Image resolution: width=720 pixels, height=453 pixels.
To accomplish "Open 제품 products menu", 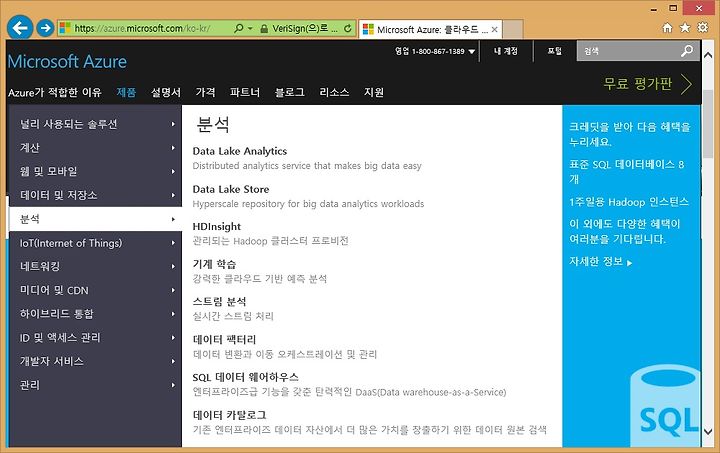I will [126, 92].
